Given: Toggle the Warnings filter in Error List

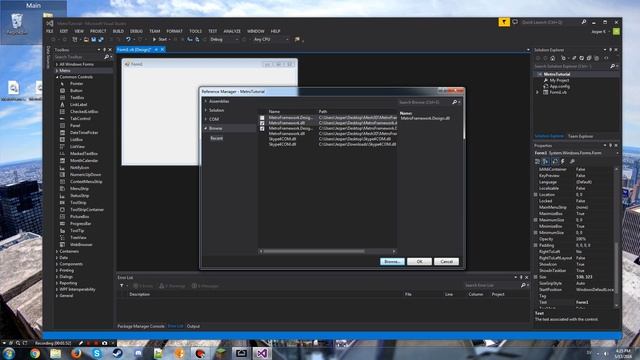Looking at the screenshot, I should tap(172, 286).
